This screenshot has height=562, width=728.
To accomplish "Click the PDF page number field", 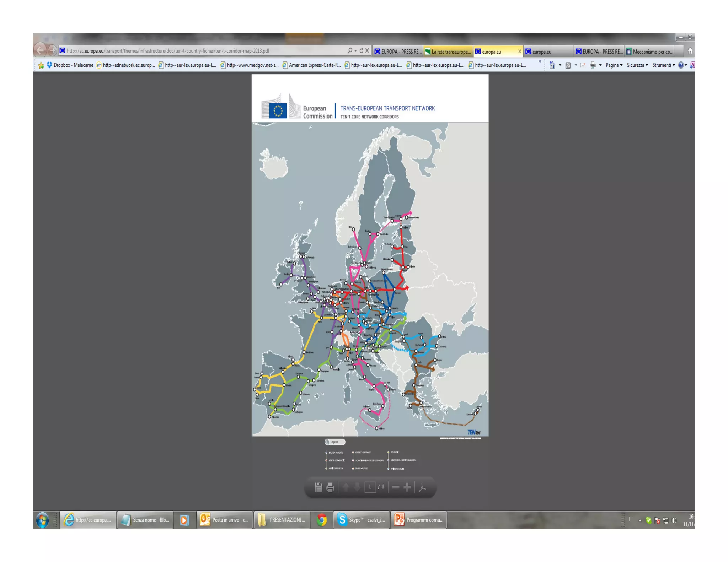I will click(x=370, y=487).
